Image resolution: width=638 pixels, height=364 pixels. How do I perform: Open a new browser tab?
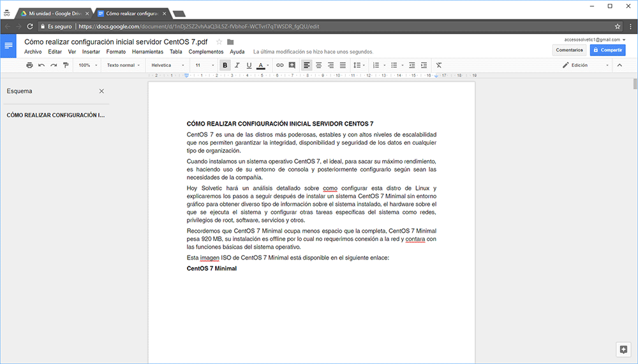pos(179,14)
